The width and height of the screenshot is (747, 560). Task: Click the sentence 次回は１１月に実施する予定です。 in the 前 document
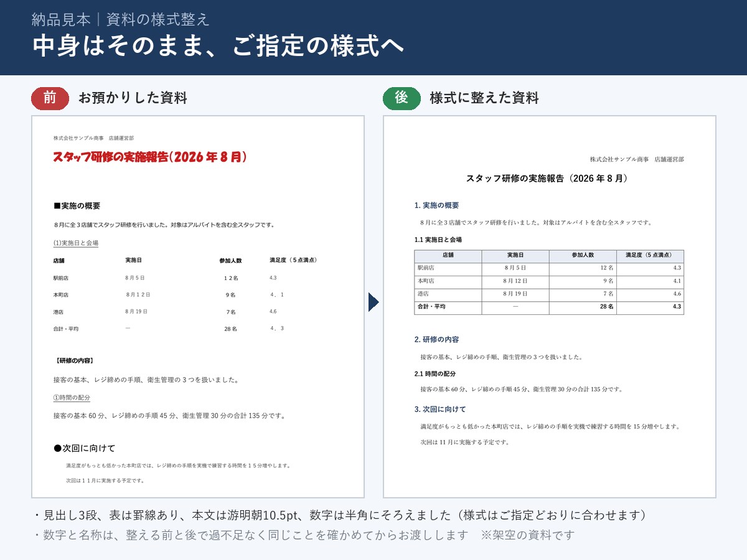(x=106, y=481)
